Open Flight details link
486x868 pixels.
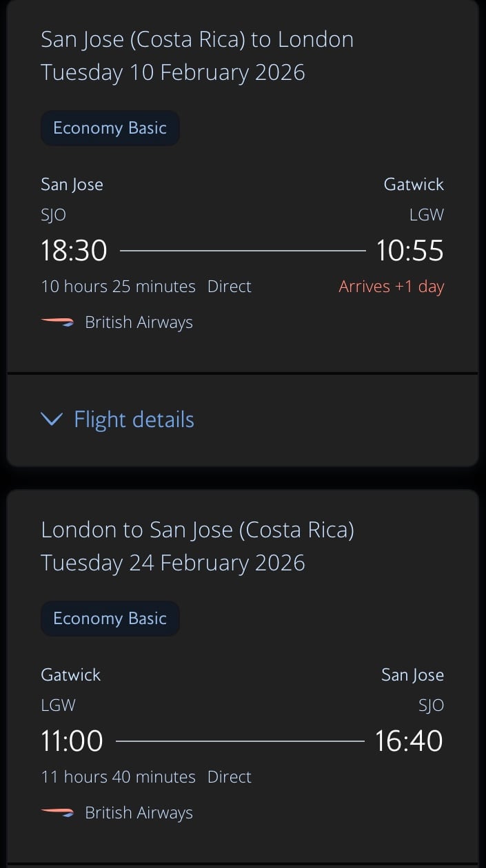pos(134,420)
